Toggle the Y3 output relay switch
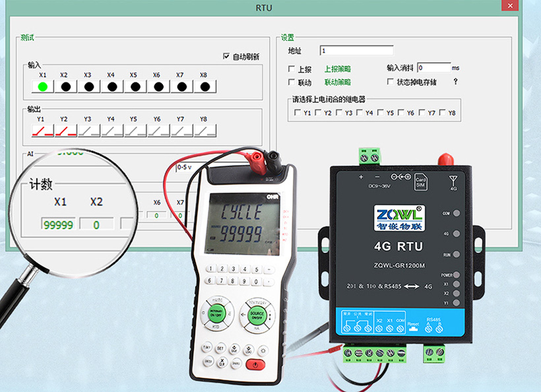541x392 pixels. tap(88, 131)
